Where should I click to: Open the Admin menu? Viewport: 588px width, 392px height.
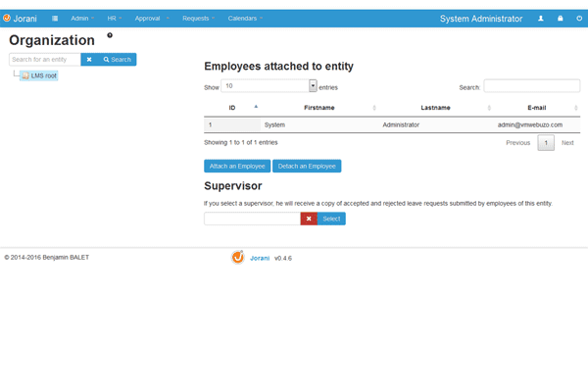click(x=82, y=19)
